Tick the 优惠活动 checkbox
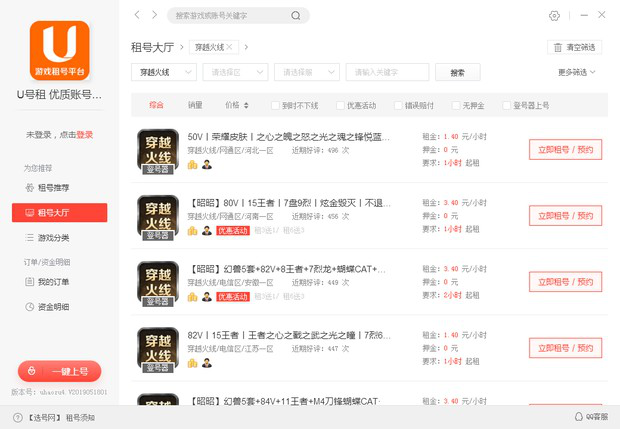The width and height of the screenshot is (620, 429). tap(340, 105)
